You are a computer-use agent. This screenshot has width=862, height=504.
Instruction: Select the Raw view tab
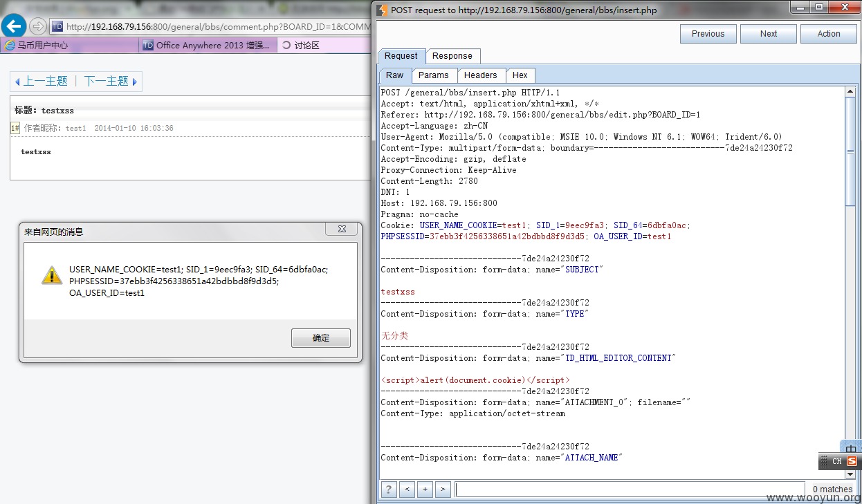tap(395, 75)
